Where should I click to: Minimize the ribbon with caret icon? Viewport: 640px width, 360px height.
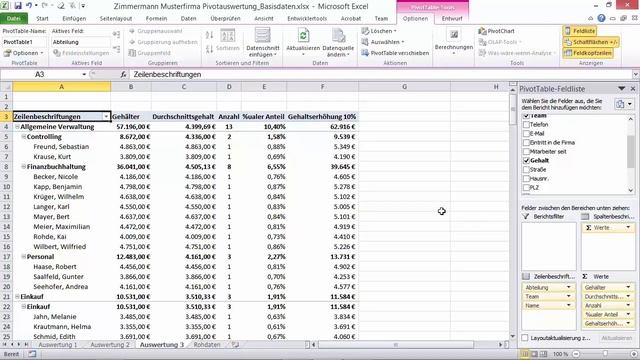[x=590, y=18]
